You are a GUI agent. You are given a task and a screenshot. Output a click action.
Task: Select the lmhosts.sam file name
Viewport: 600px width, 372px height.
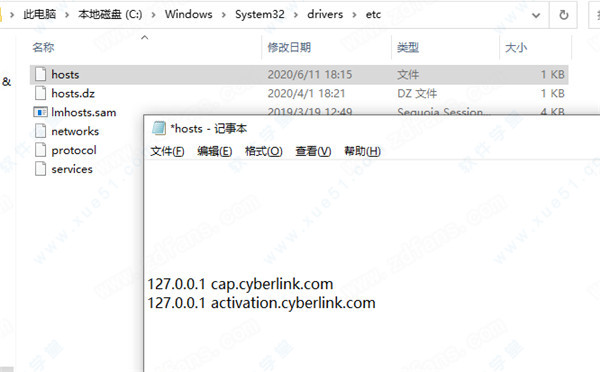coord(84,112)
